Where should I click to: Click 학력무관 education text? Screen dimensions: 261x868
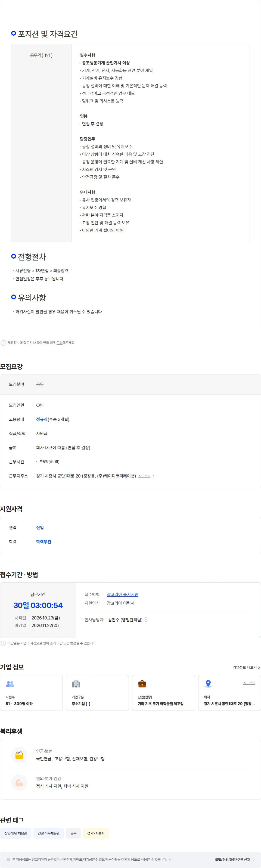(x=44, y=541)
